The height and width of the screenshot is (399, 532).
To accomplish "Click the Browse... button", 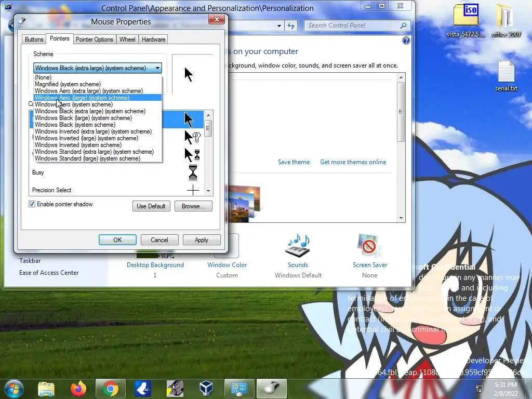I will click(193, 206).
